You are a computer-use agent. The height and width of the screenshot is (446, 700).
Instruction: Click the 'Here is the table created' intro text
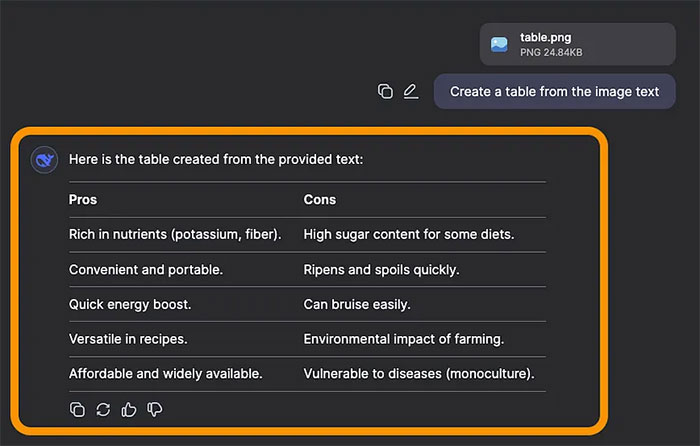[216, 159]
